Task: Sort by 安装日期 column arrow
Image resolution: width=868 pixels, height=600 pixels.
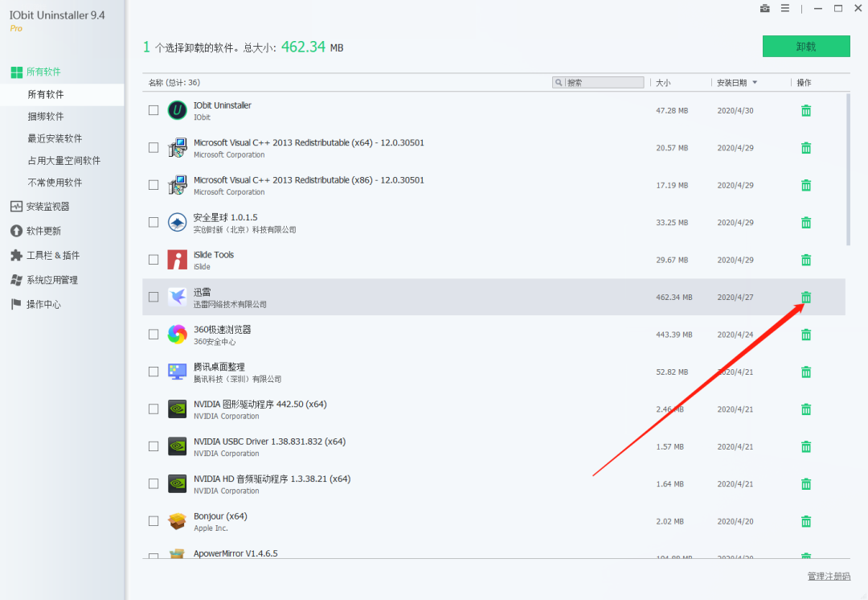Action: coord(755,83)
